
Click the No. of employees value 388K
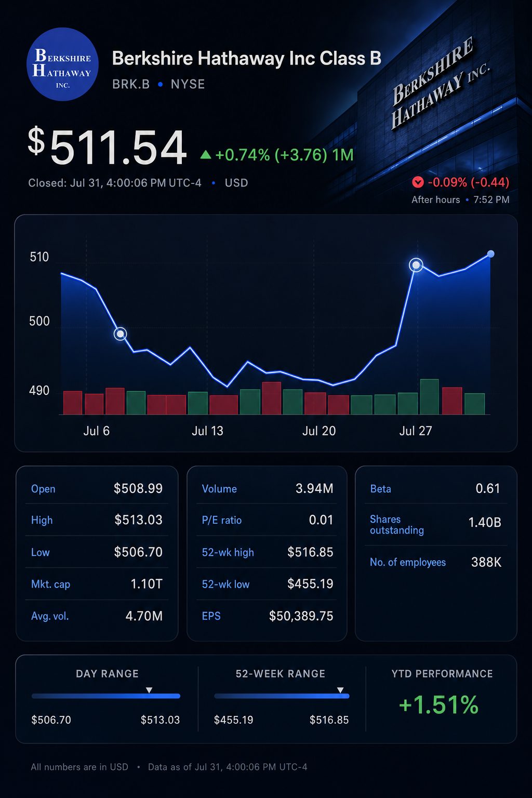click(486, 562)
